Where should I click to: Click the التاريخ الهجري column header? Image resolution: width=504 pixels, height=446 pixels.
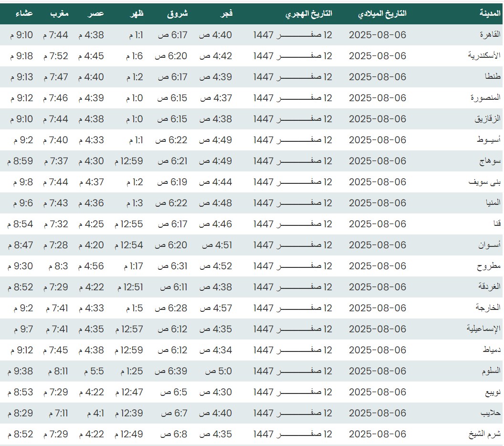click(x=309, y=13)
